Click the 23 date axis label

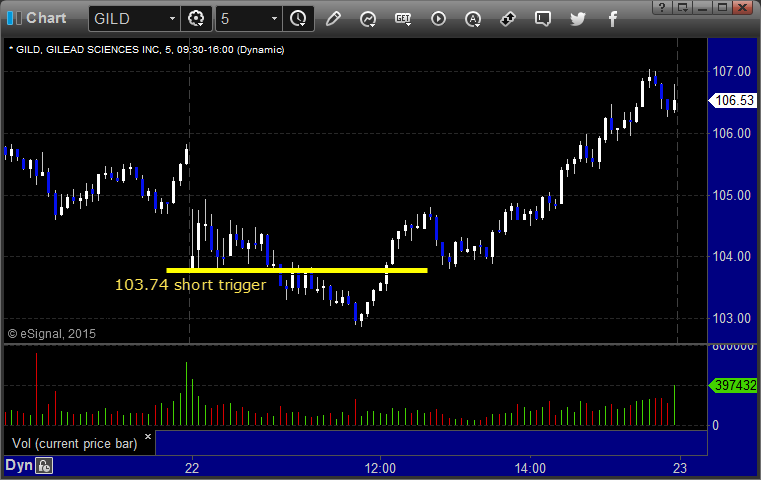coord(680,468)
